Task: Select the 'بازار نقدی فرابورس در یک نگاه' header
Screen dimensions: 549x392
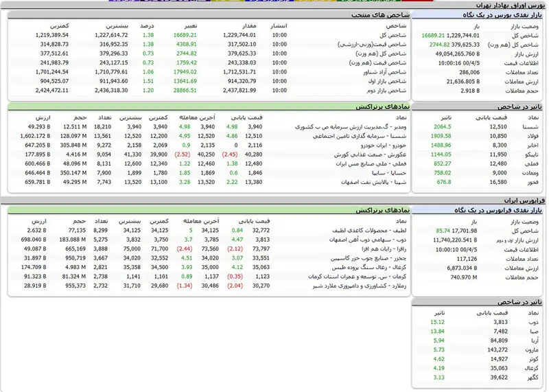Action: pyautogui.click(x=498, y=210)
